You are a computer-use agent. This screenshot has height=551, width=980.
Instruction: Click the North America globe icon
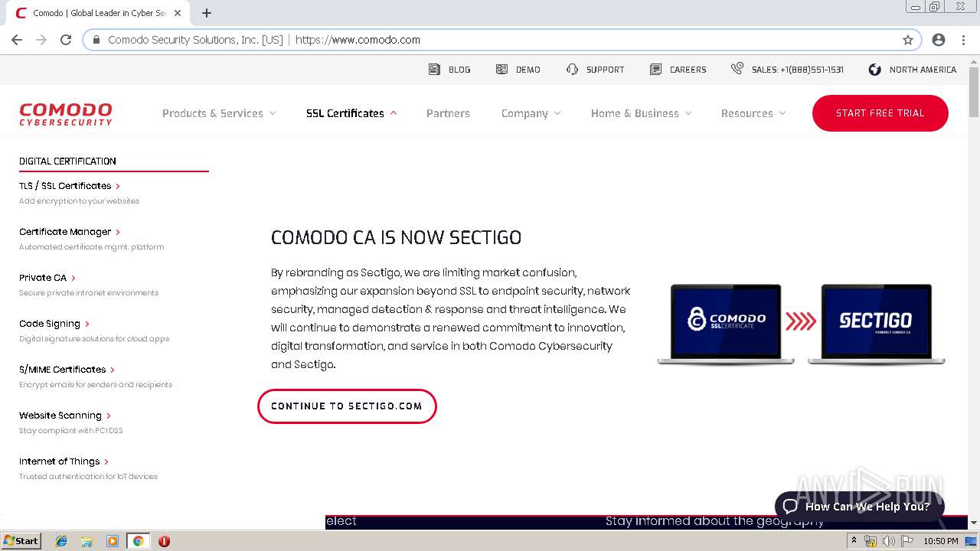[x=874, y=69]
